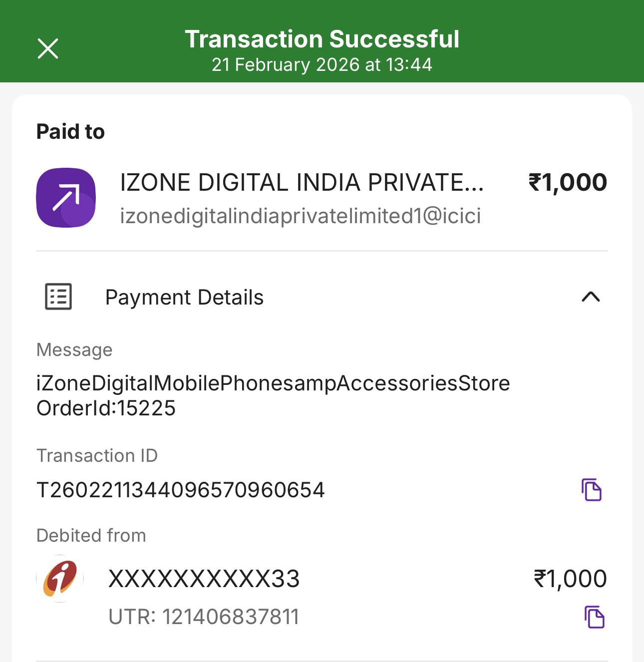Copy the Transaction ID
Image resolution: width=644 pixels, height=662 pixels.
[x=592, y=489]
